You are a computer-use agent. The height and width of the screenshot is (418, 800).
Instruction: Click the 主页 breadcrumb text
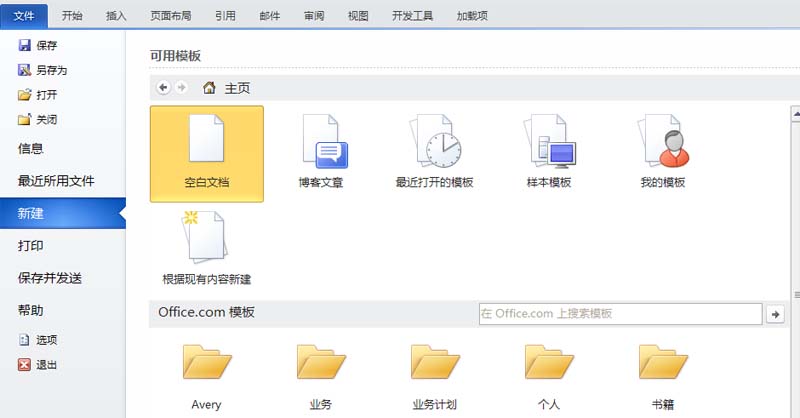tap(237, 88)
